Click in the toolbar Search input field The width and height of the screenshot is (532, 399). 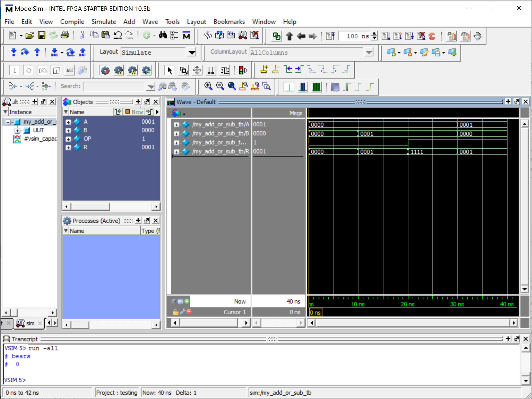[114, 86]
